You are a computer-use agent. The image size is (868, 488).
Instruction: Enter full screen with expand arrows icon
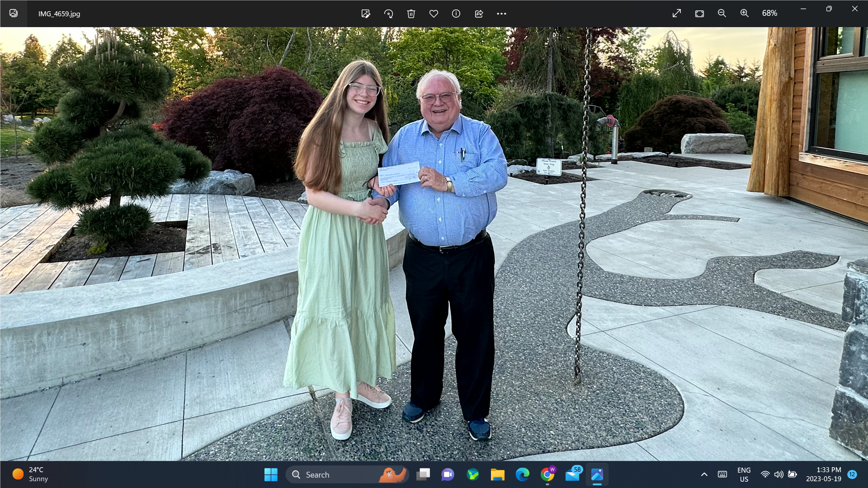click(x=677, y=14)
